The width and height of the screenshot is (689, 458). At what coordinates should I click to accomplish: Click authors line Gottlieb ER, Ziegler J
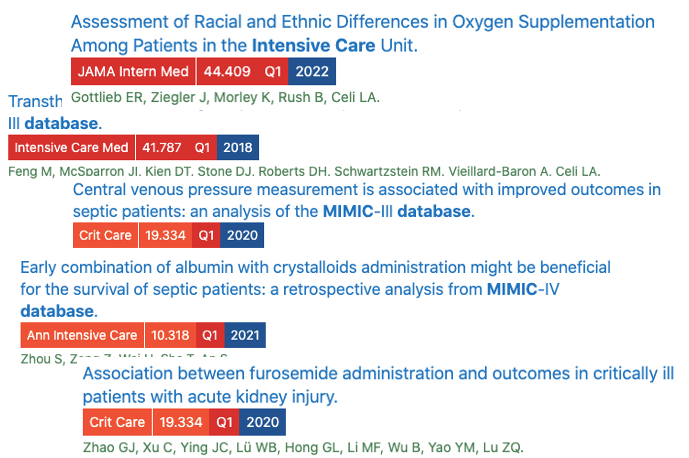pos(225,98)
